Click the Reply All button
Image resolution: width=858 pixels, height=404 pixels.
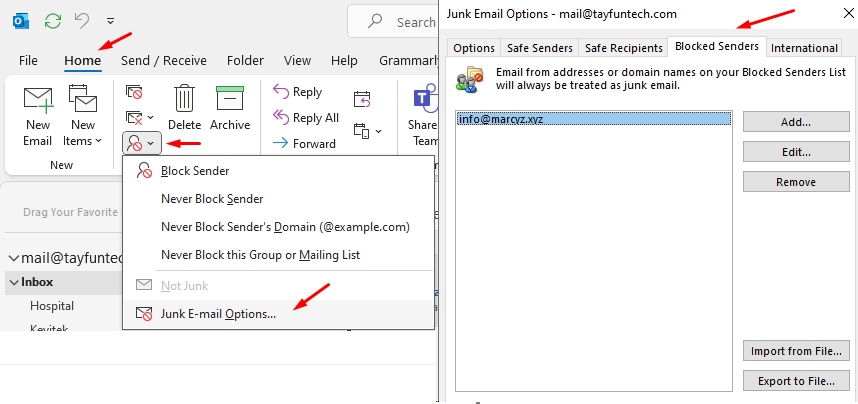pos(306,118)
